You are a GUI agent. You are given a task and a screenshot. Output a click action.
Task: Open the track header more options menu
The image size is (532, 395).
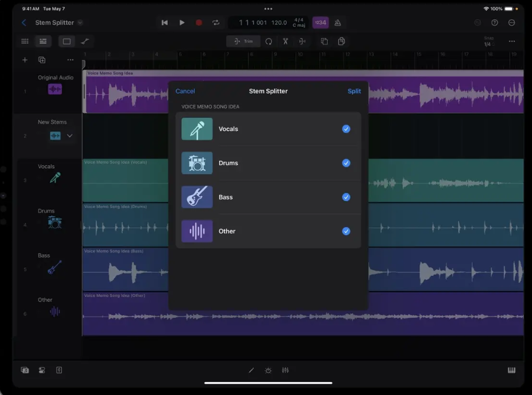point(70,60)
